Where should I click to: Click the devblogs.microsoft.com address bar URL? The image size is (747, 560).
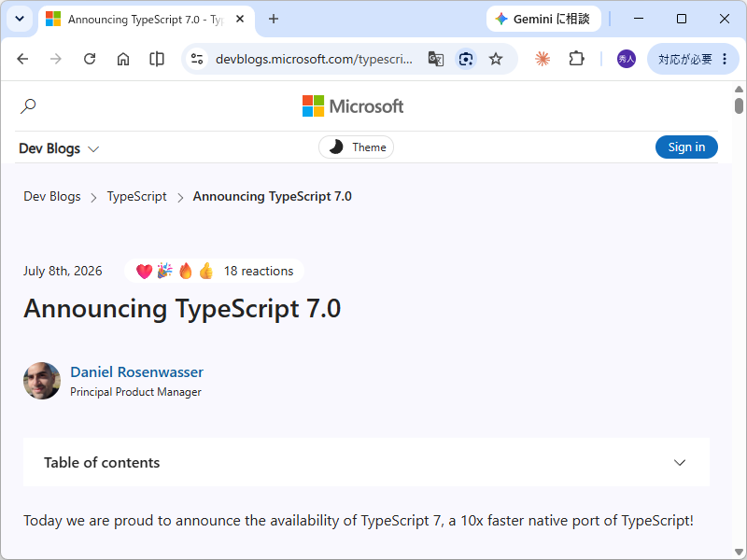pyautogui.click(x=314, y=59)
